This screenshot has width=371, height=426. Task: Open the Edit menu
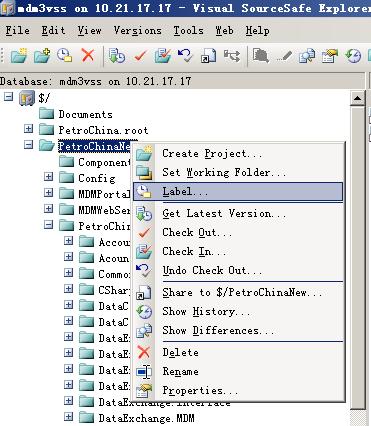pyautogui.click(x=53, y=31)
